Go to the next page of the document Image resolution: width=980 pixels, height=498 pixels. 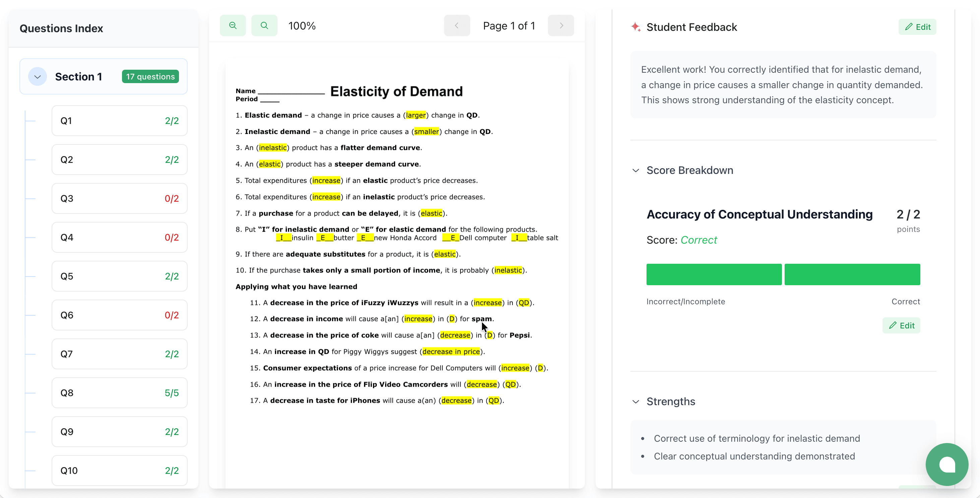[561, 25]
